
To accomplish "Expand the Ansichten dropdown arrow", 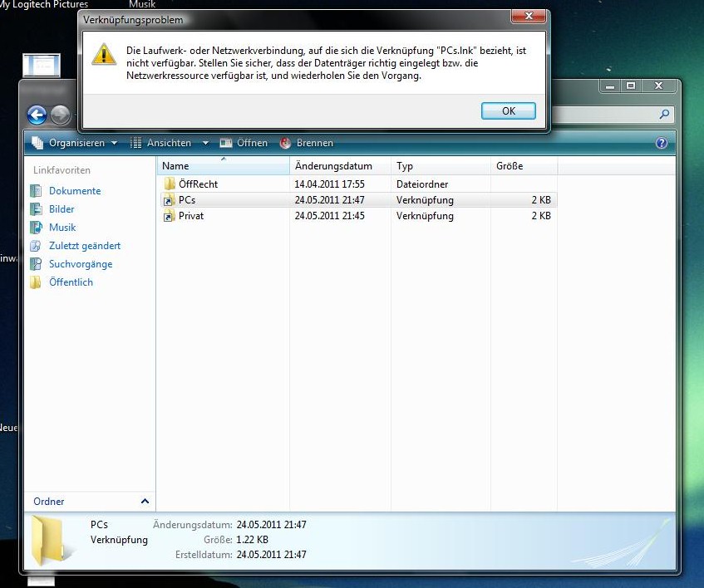I will pyautogui.click(x=204, y=143).
